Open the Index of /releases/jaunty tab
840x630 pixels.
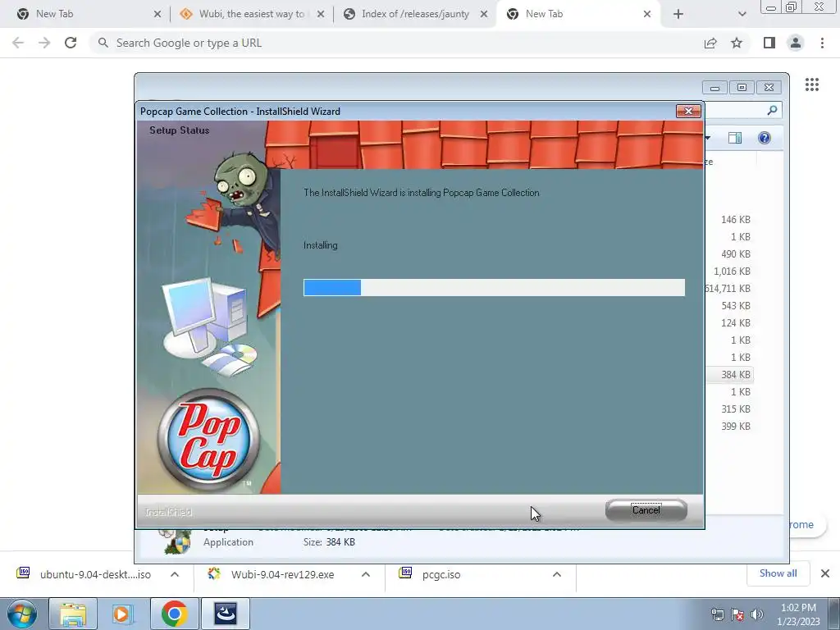coord(415,14)
